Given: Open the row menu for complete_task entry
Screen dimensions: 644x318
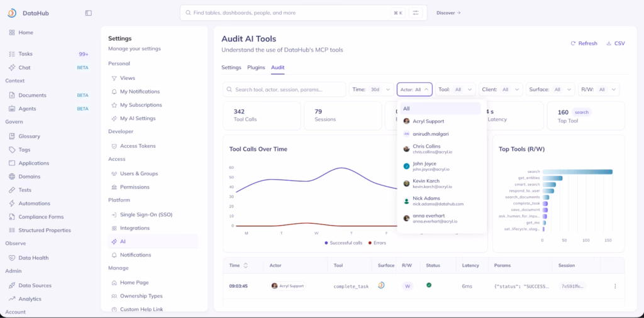Looking at the screenshot, I should pyautogui.click(x=615, y=286).
